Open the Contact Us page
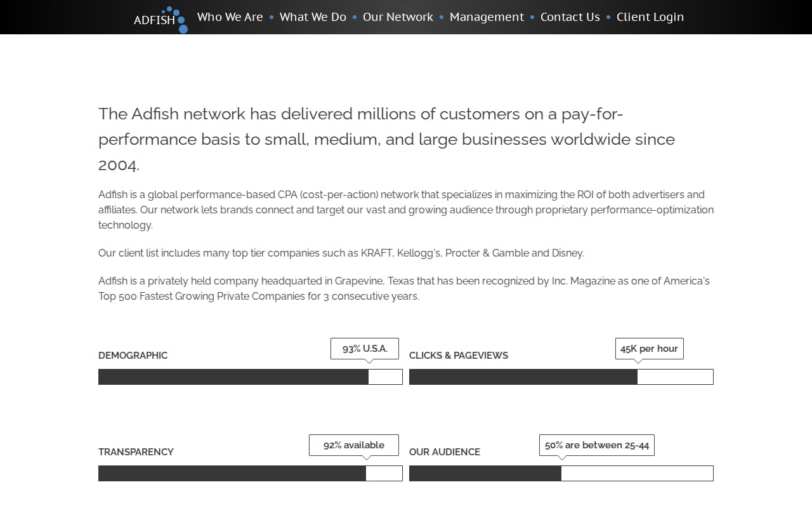The image size is (812, 508). click(570, 17)
